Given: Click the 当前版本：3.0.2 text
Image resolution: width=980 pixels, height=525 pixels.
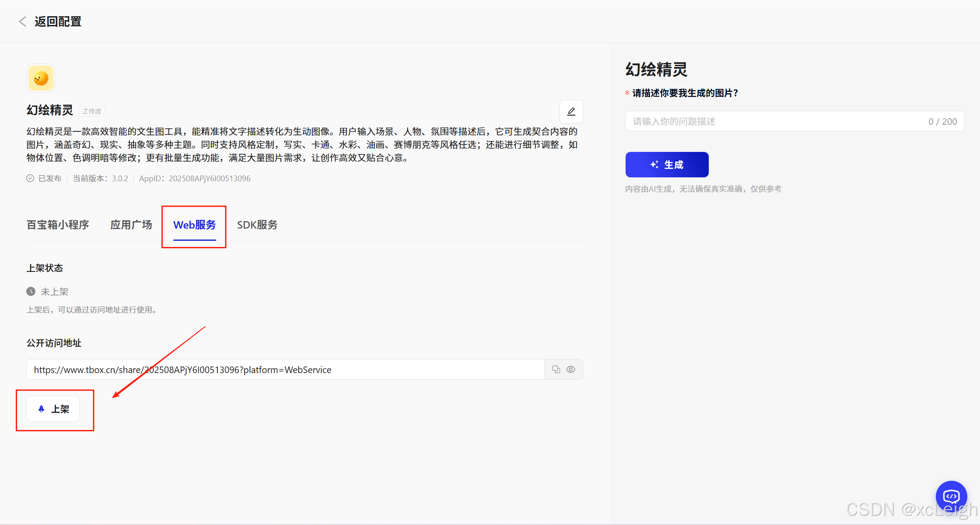Looking at the screenshot, I should [x=100, y=178].
